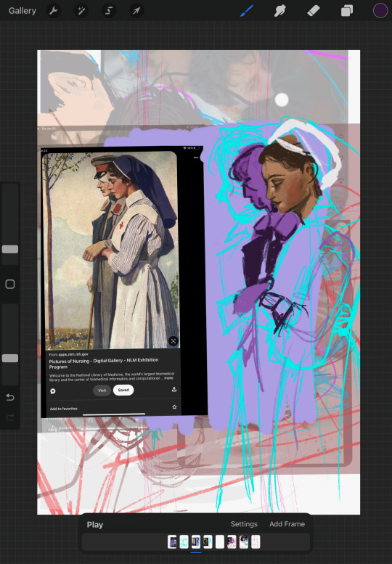
Task: Select the last pink-lined timeline frame
Action: 256,541
